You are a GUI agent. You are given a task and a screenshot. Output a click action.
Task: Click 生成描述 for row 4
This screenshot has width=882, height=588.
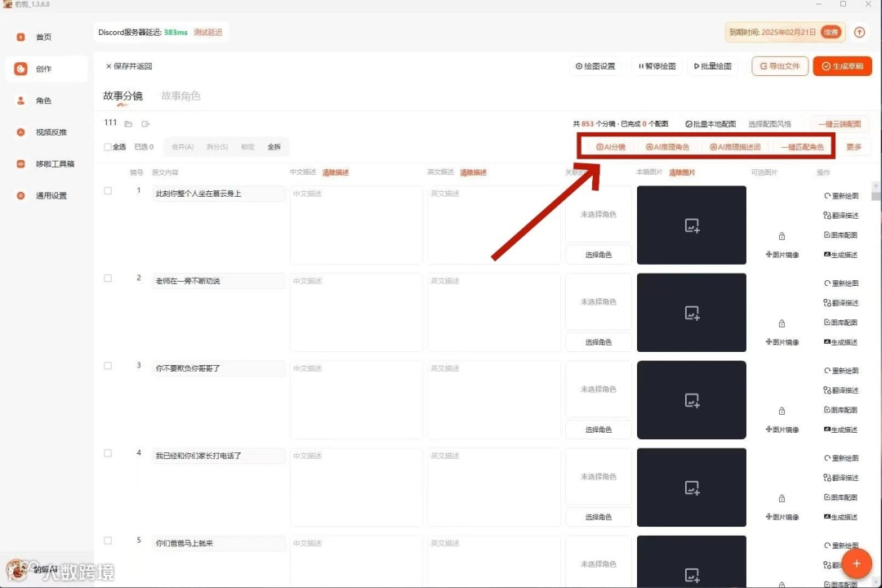point(841,516)
